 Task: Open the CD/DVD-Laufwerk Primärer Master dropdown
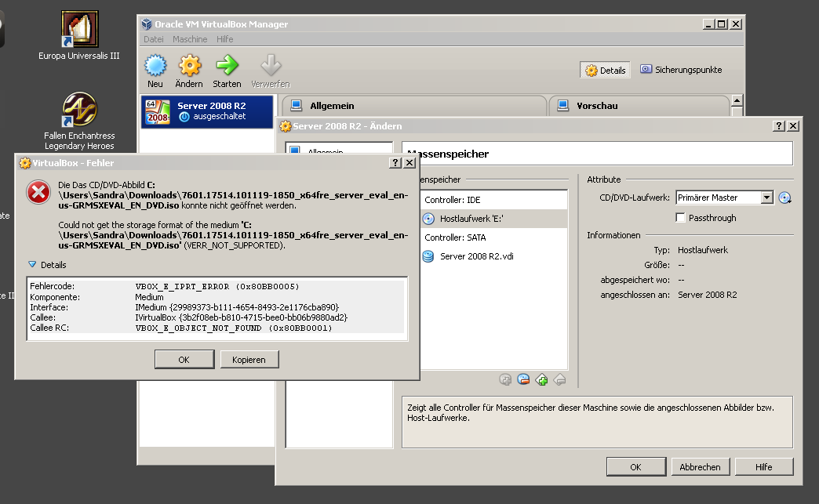724,198
